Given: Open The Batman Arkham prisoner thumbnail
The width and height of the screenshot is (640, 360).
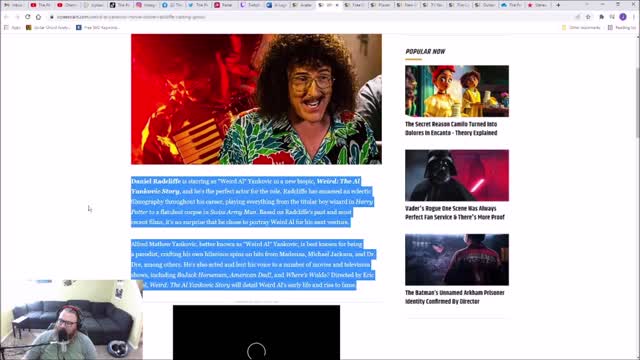Looking at the screenshot, I should [457, 259].
